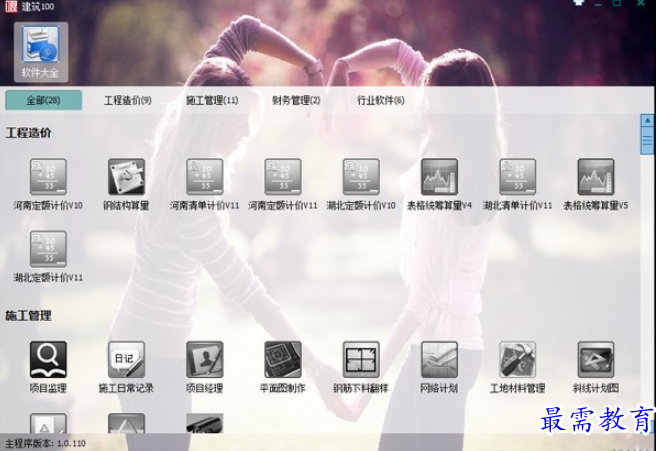The width and height of the screenshot is (662, 451).
Task: Open 河南定额计价V11 icon
Action: 283,177
